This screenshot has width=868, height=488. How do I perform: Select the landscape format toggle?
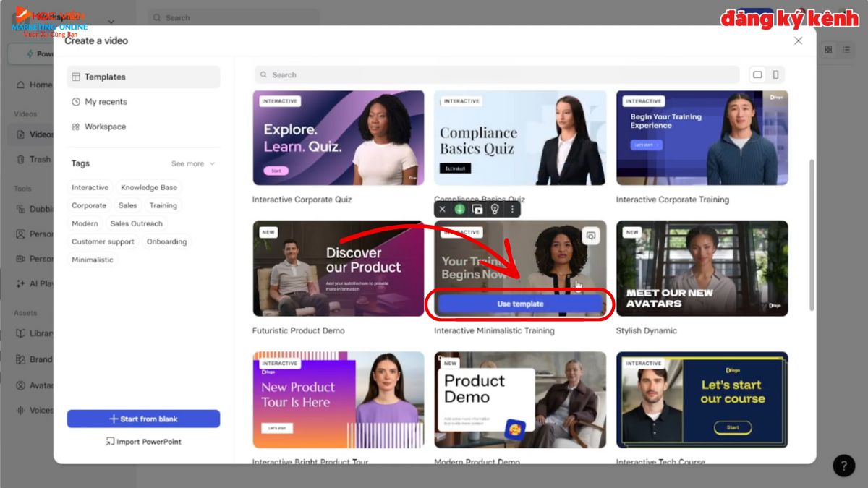(x=757, y=74)
